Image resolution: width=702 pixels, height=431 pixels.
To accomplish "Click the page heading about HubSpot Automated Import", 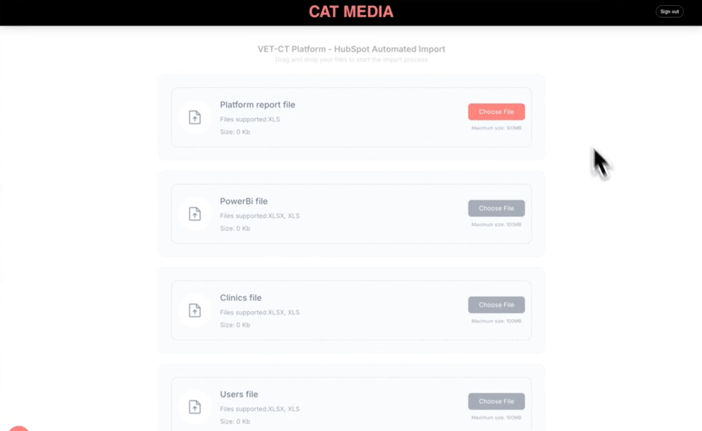I will (351, 49).
